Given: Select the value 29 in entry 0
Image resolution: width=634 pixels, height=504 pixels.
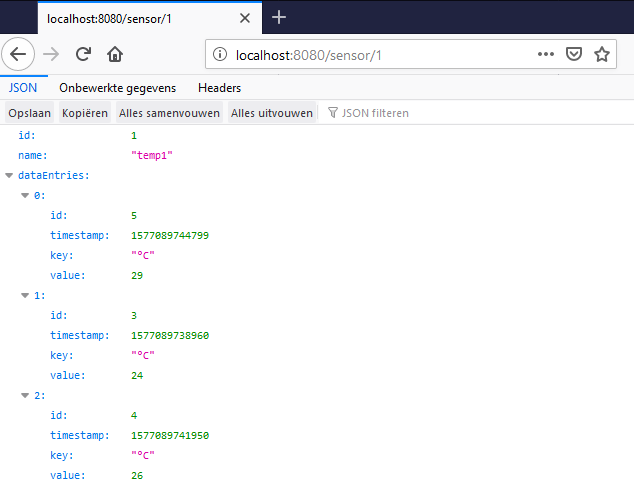Looking at the screenshot, I should (x=137, y=275).
